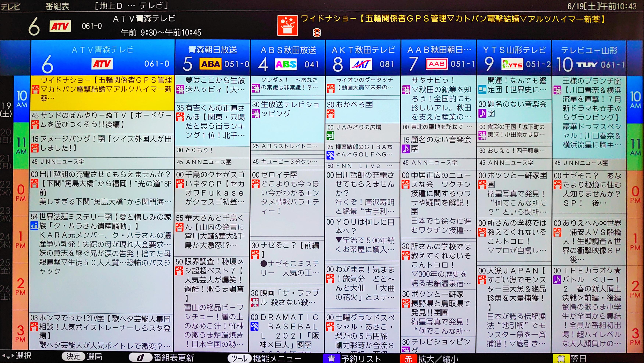
Task: Select ABA logo in channel 5 header
Action: [x=210, y=64]
